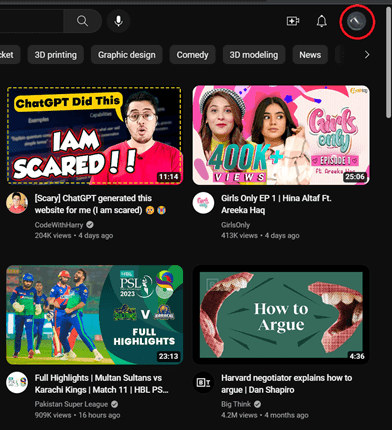Select the 3D modeling chip
This screenshot has height=430, width=392.
(254, 55)
